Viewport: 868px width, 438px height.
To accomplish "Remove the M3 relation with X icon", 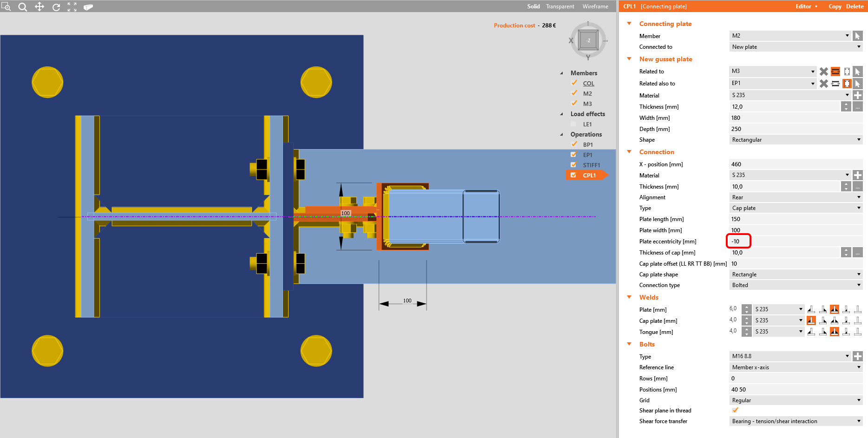I will [823, 72].
